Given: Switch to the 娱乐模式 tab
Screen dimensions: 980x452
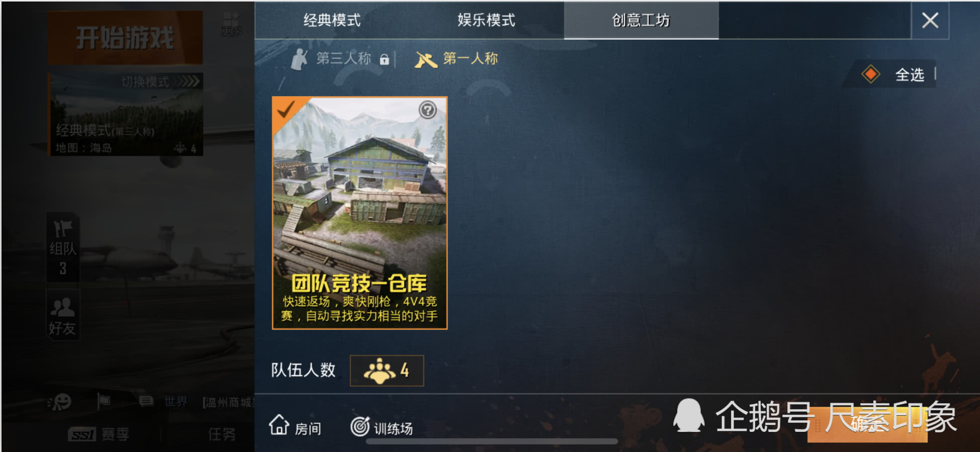Looking at the screenshot, I should 486,20.
